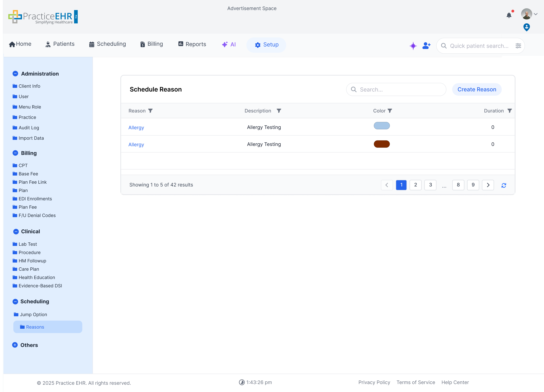Go to next results page arrow
The height and width of the screenshot is (392, 544).
(488, 185)
